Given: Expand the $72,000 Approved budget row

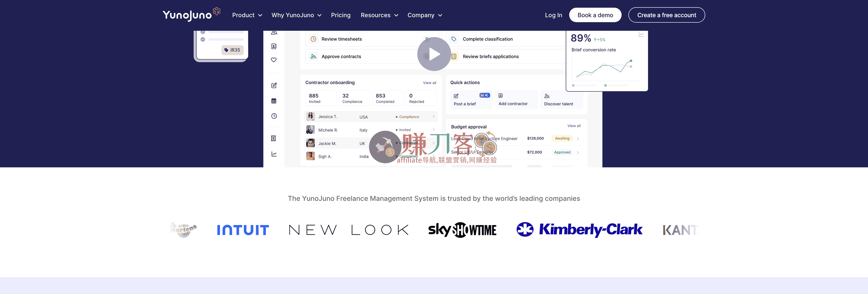Looking at the screenshot, I should coord(578,152).
